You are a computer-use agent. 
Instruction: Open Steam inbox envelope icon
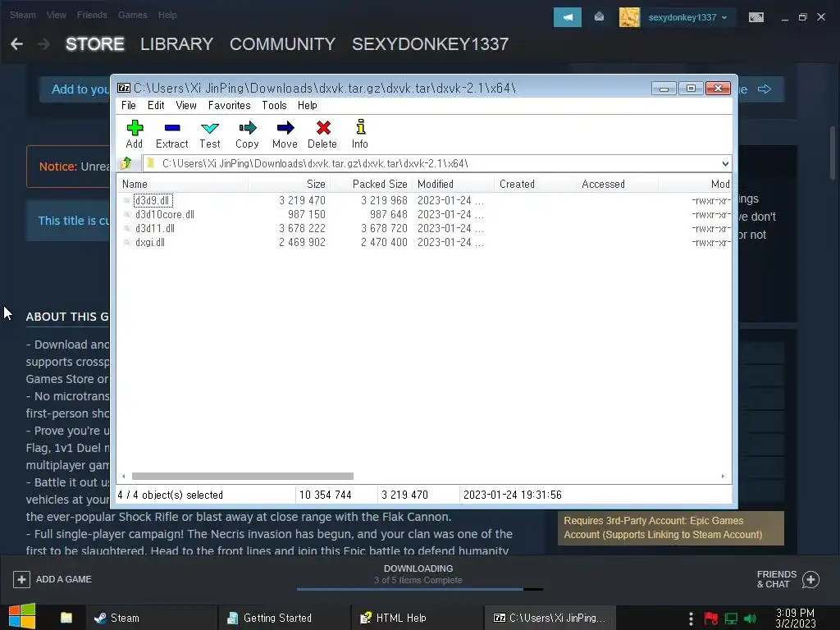[x=599, y=17]
